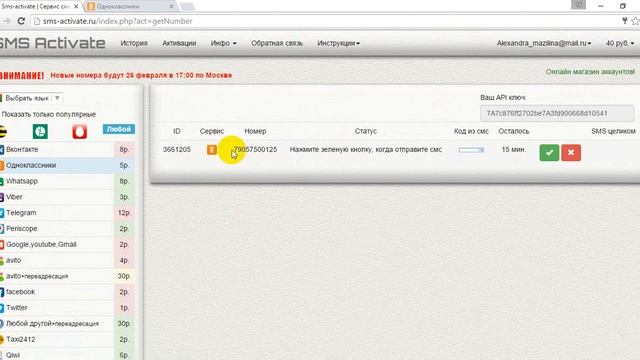The image size is (640, 360).
Task: Click the status message Нажмите зеленую кнопку
Action: coord(366,150)
